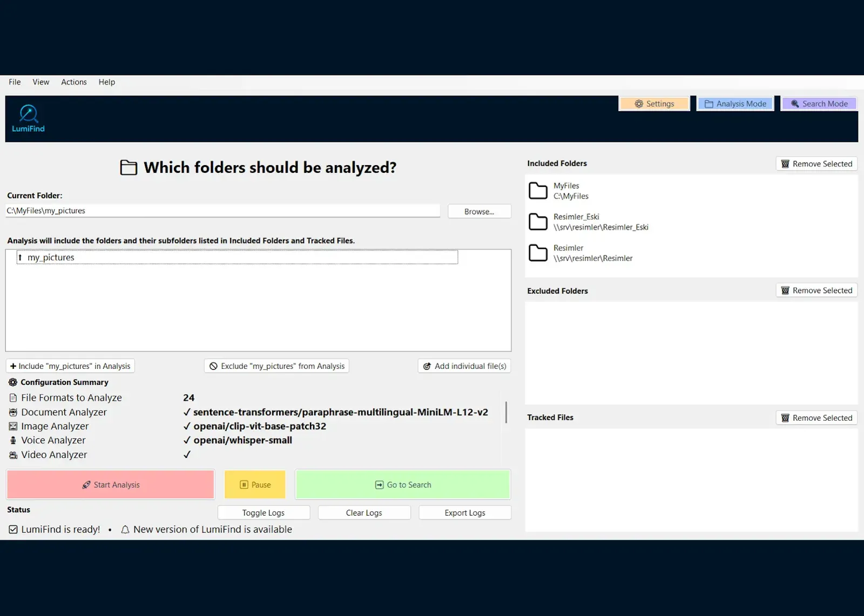This screenshot has height=616, width=864.
Task: Pause the analysis
Action: [x=255, y=485]
